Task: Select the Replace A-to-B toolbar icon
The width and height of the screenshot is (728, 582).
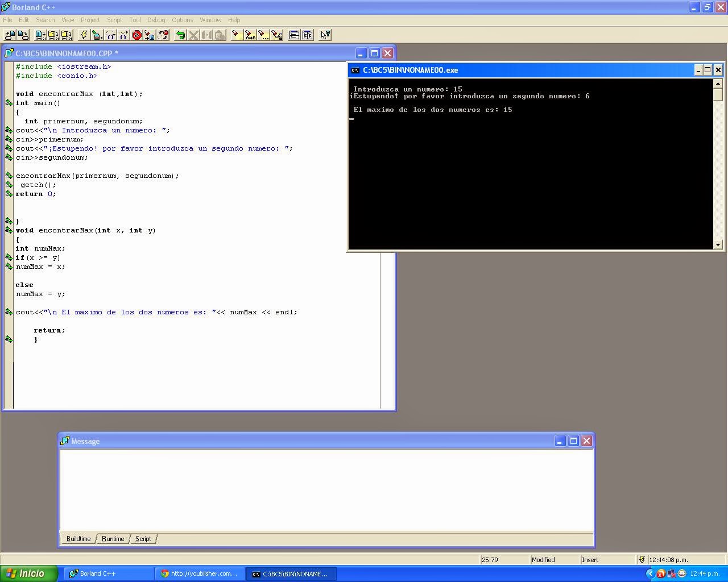Action: click(250, 35)
